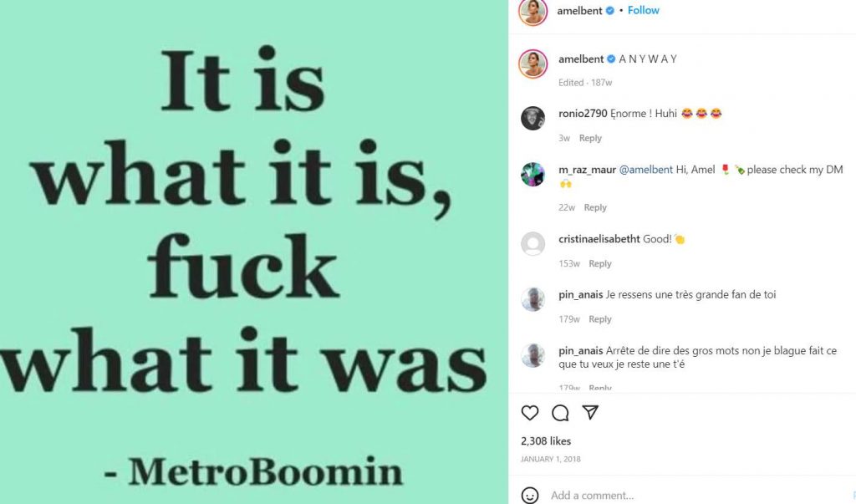Open pin_anais username link
The height and width of the screenshot is (504, 856).
581,294
